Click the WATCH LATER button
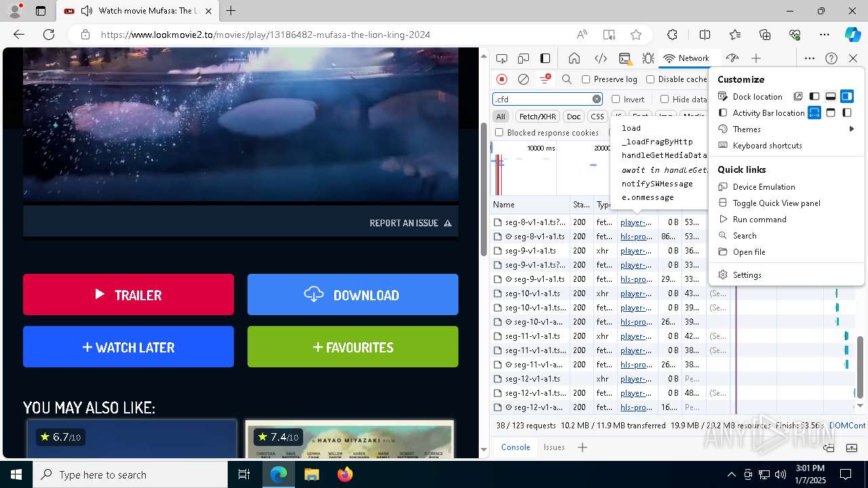The image size is (868, 488). [128, 346]
